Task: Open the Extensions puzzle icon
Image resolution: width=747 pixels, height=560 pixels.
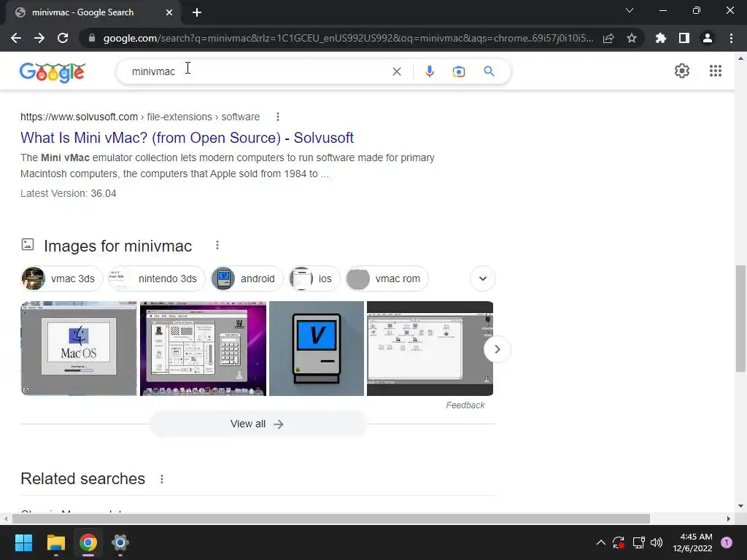Action: (x=661, y=38)
